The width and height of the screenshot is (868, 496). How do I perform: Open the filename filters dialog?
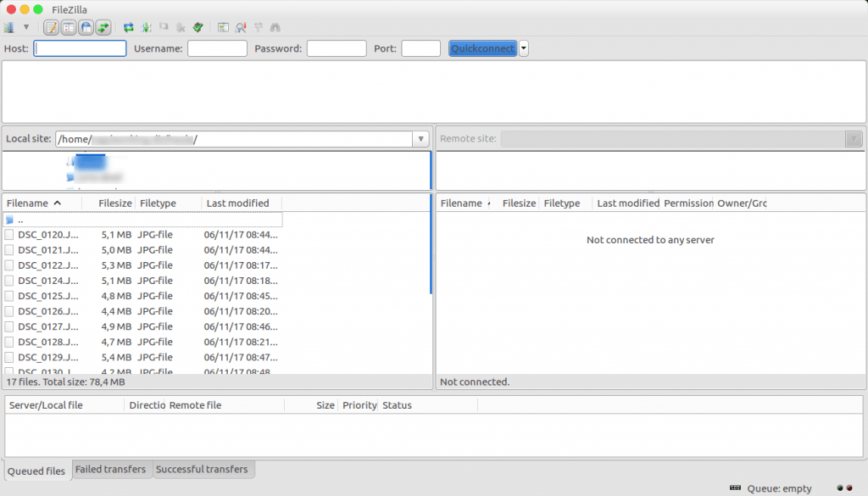coord(223,27)
